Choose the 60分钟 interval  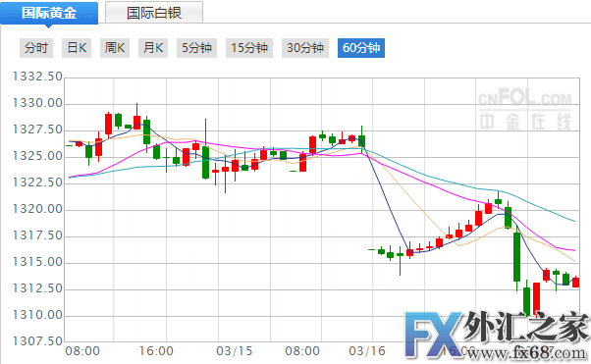[x=361, y=48]
